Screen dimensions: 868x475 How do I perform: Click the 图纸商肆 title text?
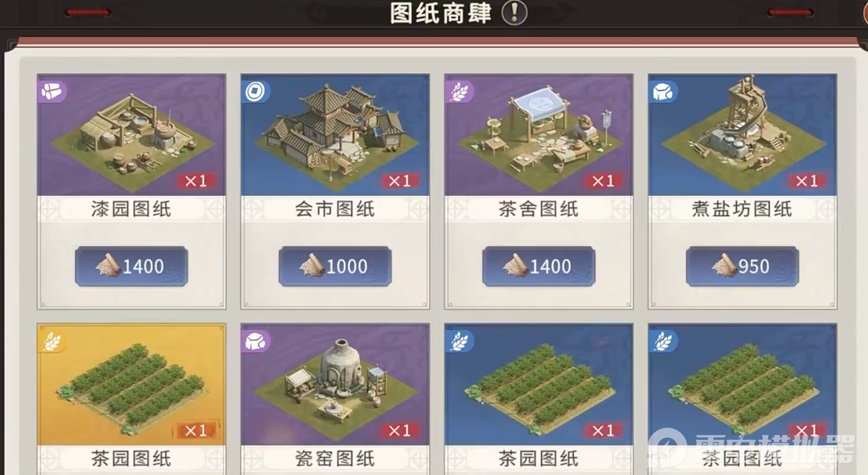[x=441, y=12]
